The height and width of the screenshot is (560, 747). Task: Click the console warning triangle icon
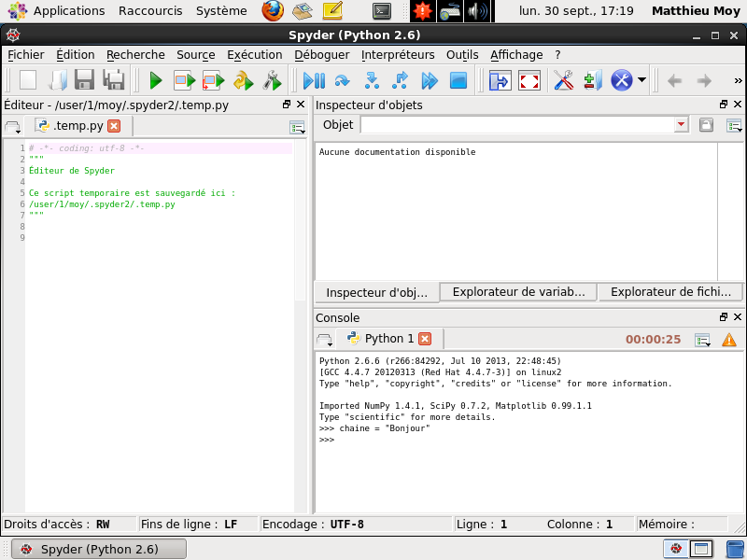coord(729,340)
